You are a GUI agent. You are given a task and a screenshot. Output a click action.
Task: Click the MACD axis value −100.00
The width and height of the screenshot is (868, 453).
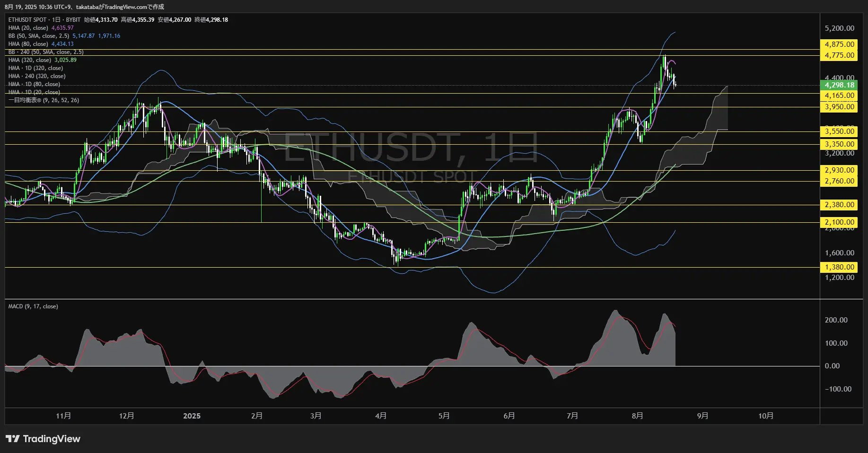[838, 389]
